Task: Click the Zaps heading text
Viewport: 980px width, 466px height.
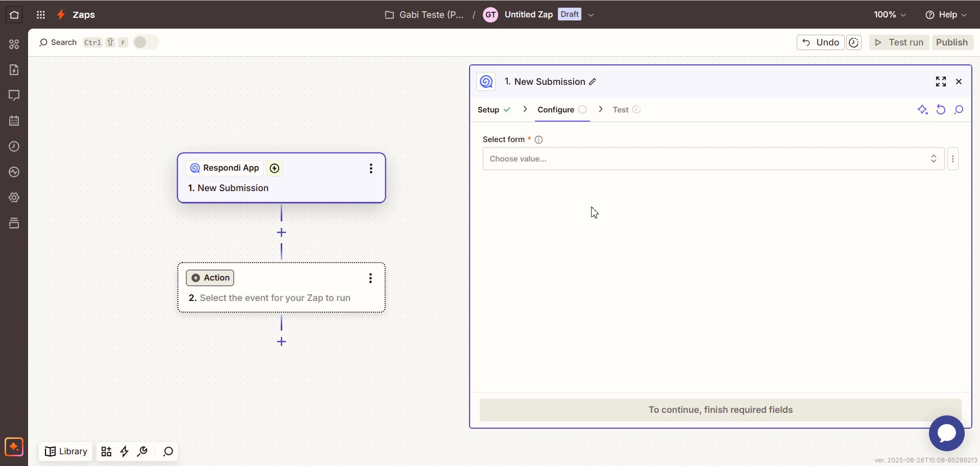Action: tap(84, 15)
